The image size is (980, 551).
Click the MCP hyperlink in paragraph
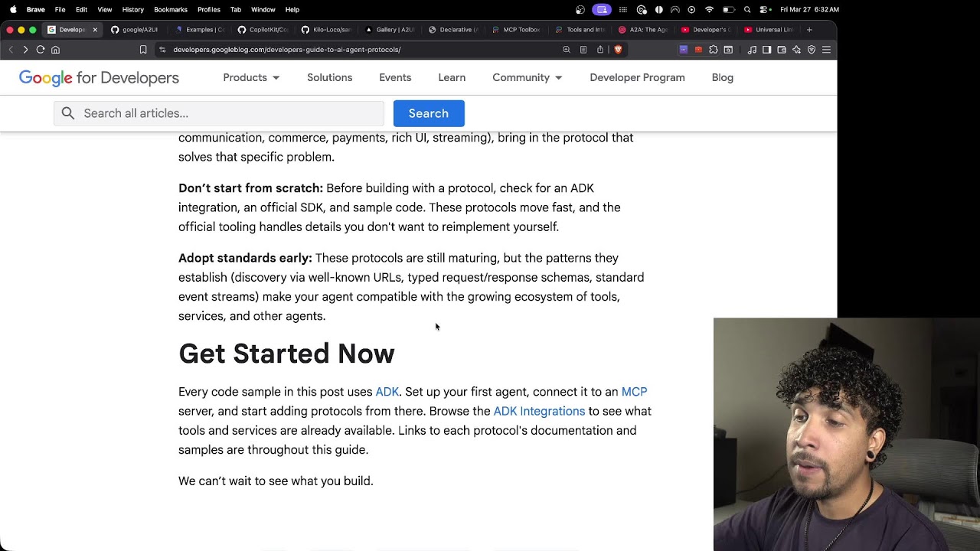click(x=634, y=392)
